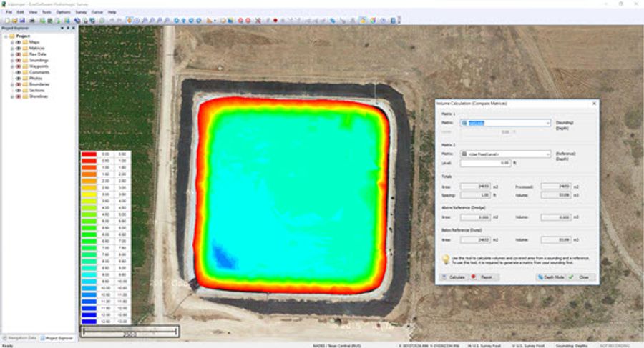Click the red record dot icon
644x348 pixels.
[x=275, y=20]
